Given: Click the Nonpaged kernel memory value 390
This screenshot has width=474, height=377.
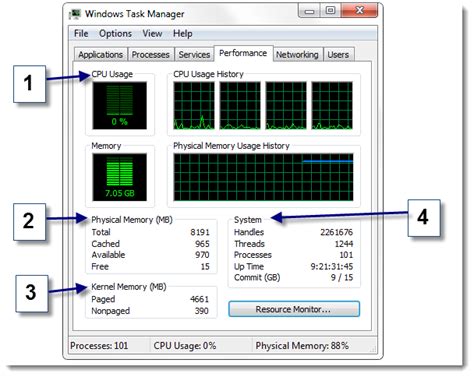Looking at the screenshot, I should pos(202,311).
